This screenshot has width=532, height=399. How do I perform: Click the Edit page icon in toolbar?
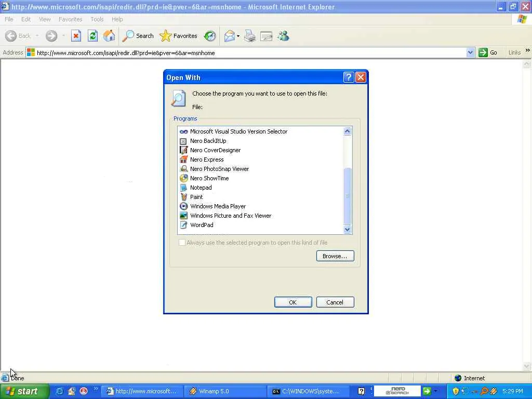tap(267, 36)
